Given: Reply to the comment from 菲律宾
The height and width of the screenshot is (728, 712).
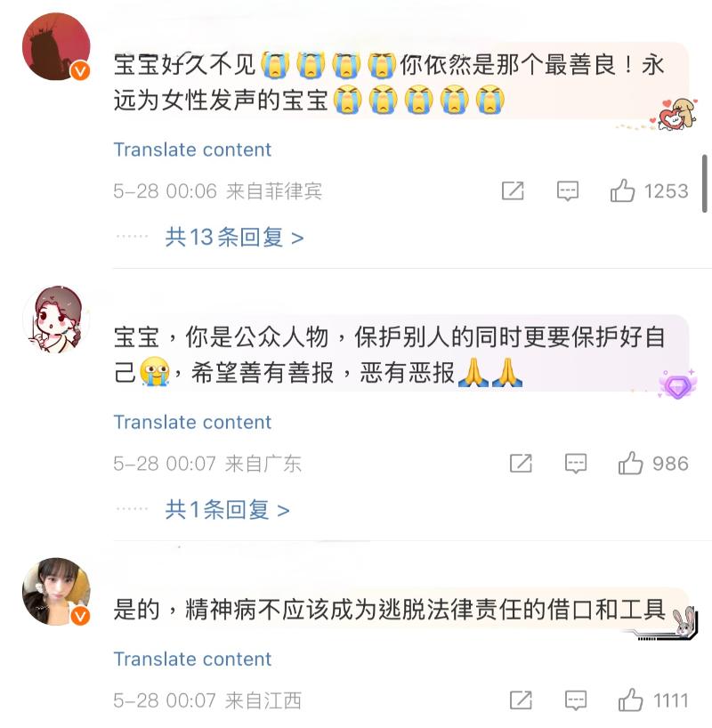Looking at the screenshot, I should (x=568, y=190).
